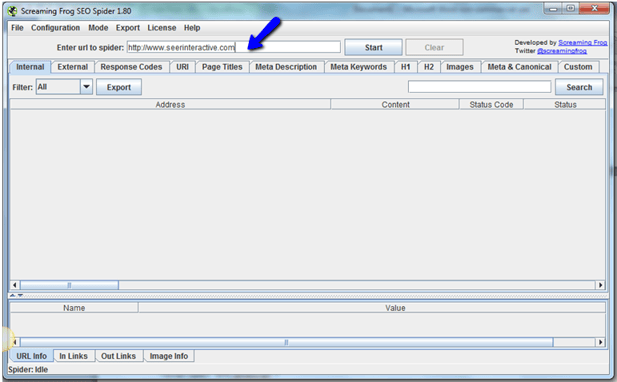Switch to the Meta & Canonical tab

click(519, 67)
